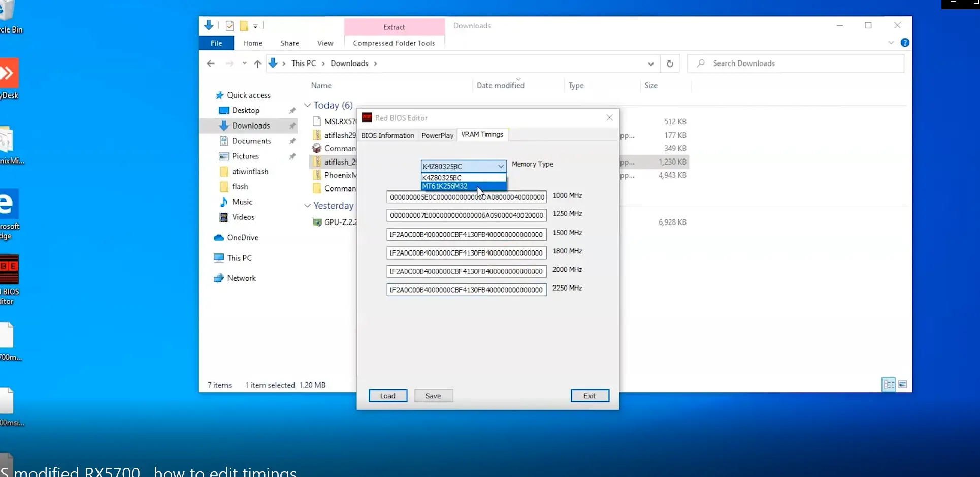Open OneDrive in the navigation pane

(x=242, y=237)
